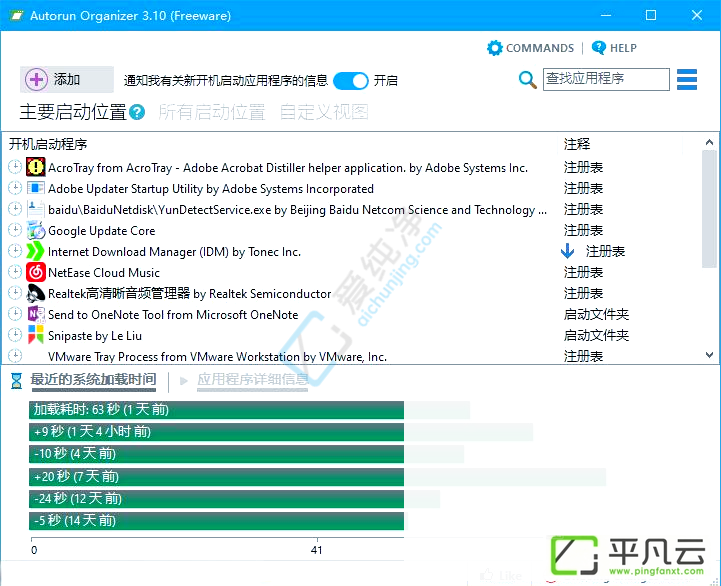
Task: Click the -5 秒 (14 天 前) bar
Action: coord(216,521)
